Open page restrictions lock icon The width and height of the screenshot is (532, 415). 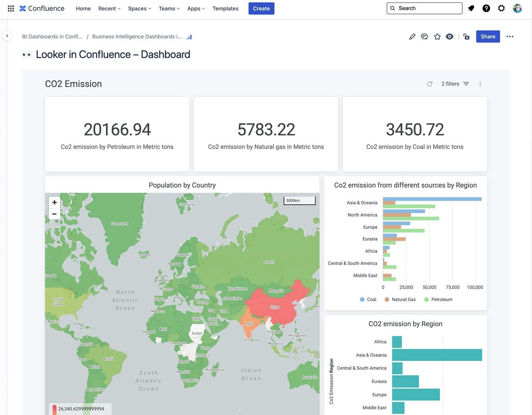point(466,37)
